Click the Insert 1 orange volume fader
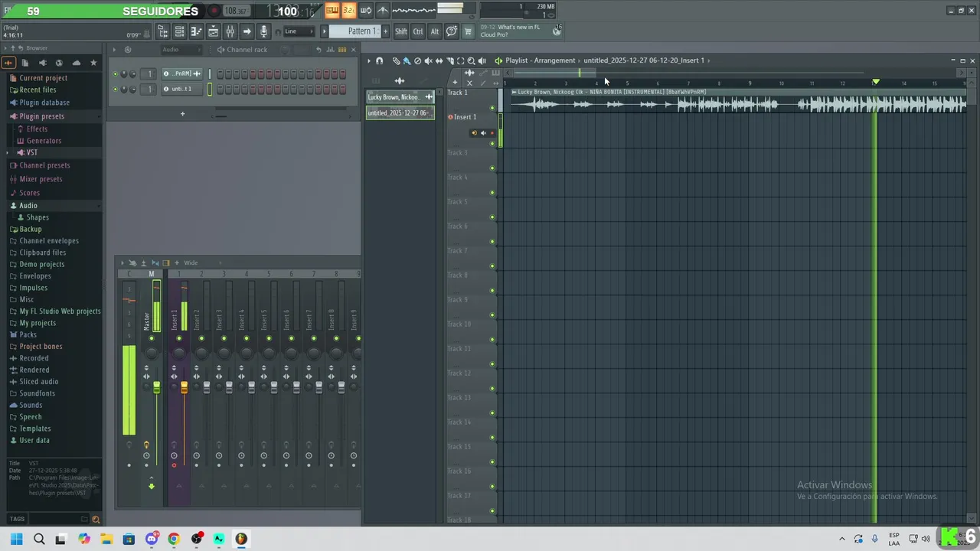The height and width of the screenshot is (551, 980). coord(184,388)
